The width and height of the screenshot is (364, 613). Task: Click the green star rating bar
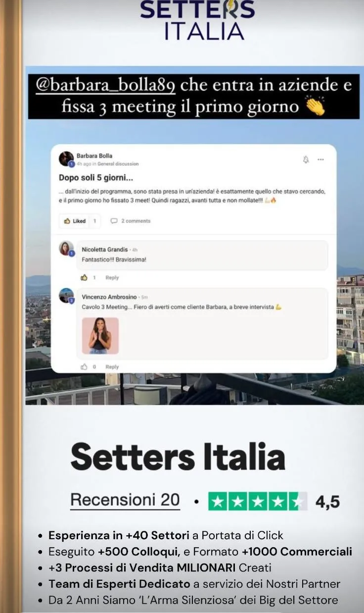pyautogui.click(x=257, y=501)
